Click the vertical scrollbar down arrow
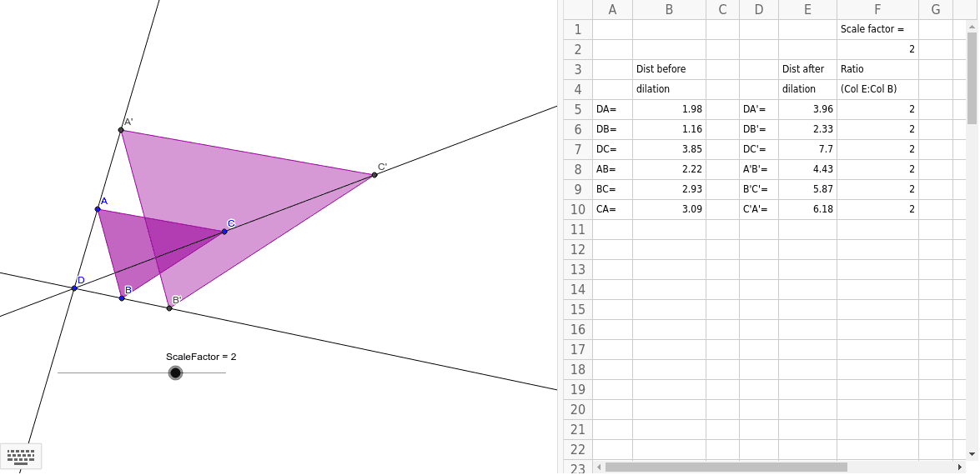 (972, 454)
